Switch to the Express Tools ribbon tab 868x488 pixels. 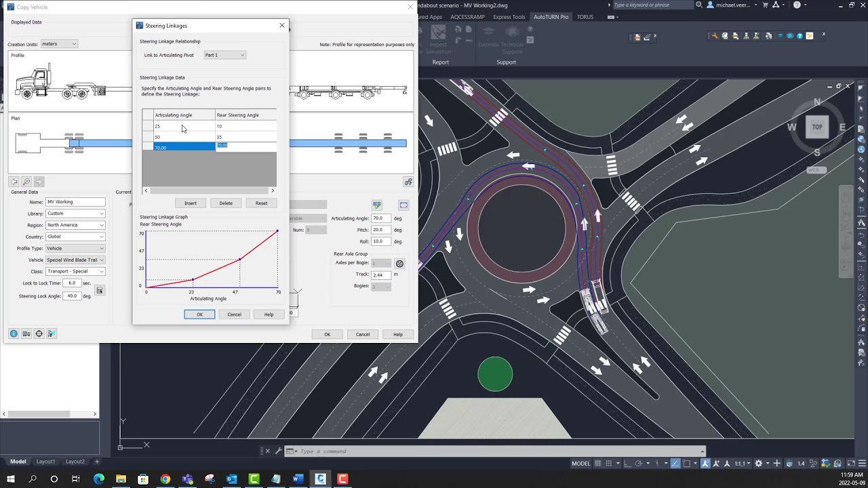(509, 17)
